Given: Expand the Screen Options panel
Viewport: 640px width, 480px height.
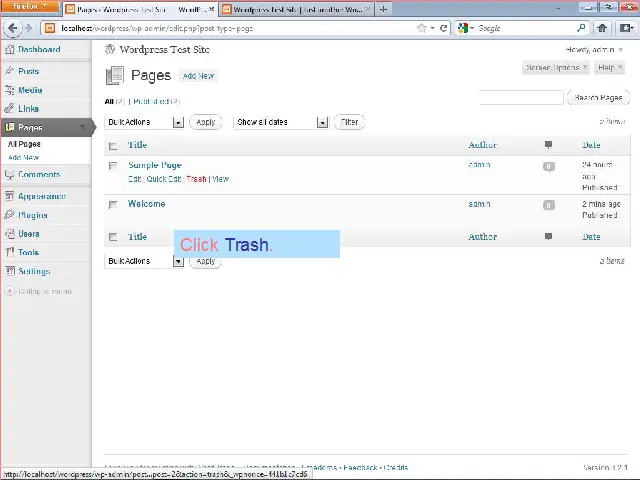Looking at the screenshot, I should coord(556,67).
